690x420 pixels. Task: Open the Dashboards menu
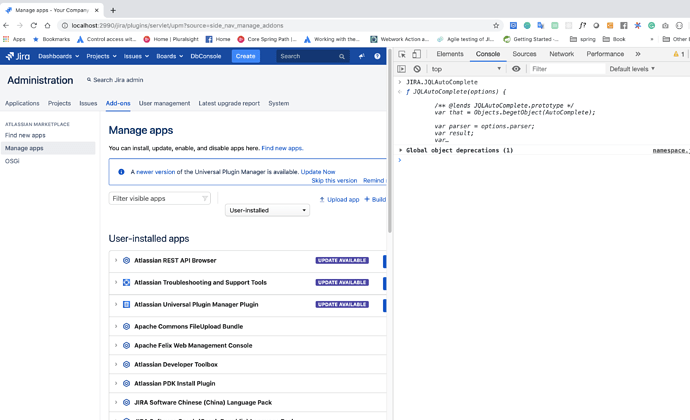click(x=59, y=56)
